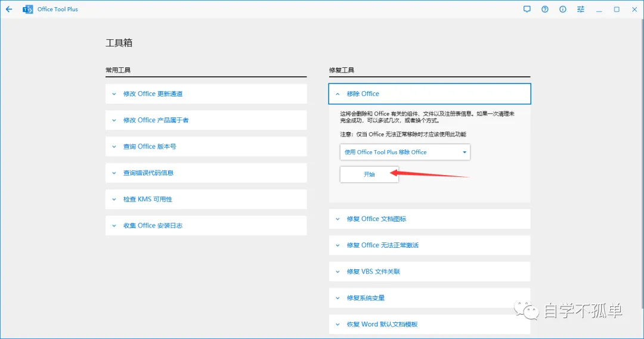Expand 修改 Office 产品属于者 section

click(x=206, y=120)
